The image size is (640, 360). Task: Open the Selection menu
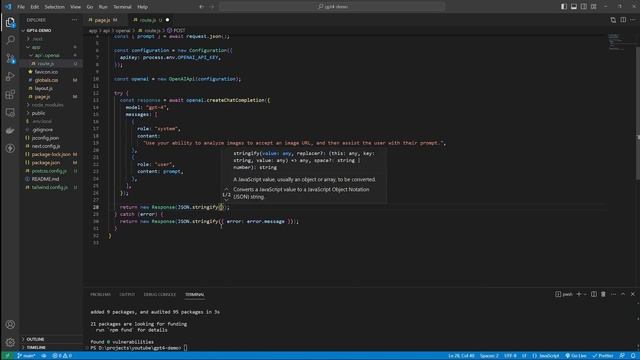(x=54, y=7)
